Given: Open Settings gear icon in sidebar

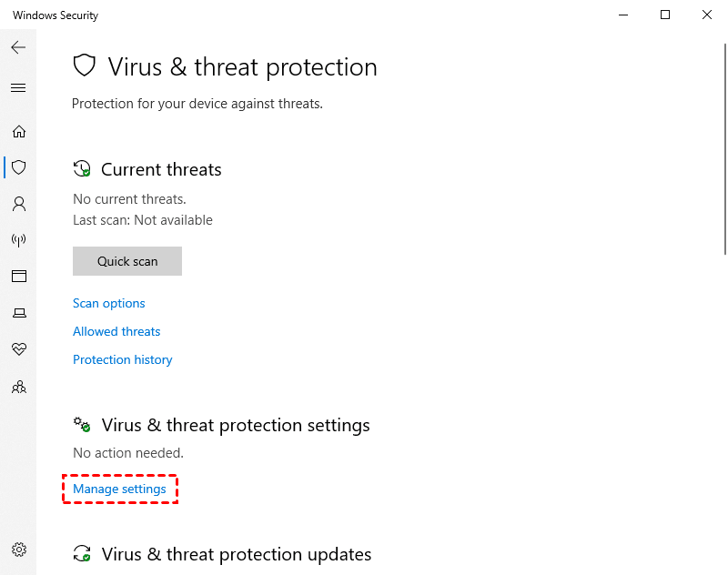Looking at the screenshot, I should coord(18,550).
